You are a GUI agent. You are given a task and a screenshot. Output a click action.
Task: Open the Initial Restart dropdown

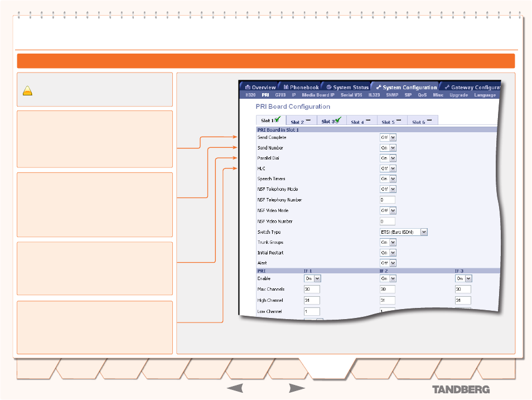coord(388,253)
